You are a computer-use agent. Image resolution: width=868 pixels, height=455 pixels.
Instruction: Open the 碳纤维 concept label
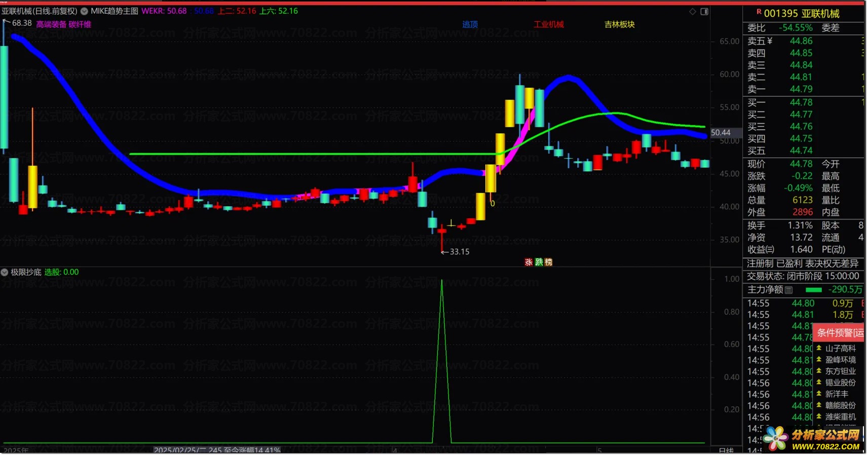[x=80, y=24]
